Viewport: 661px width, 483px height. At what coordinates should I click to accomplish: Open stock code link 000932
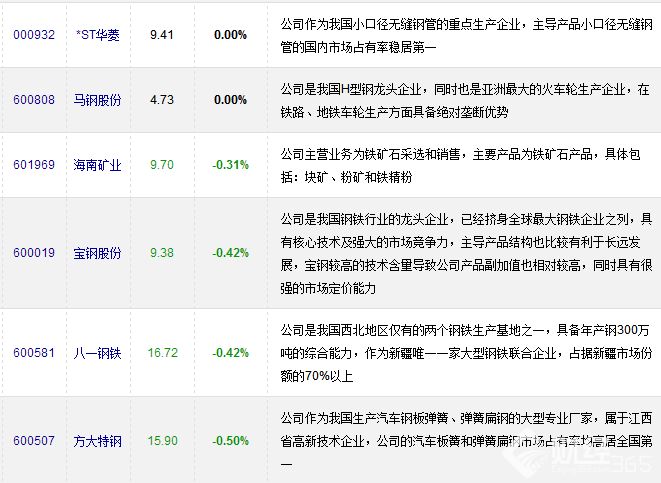[x=34, y=35]
